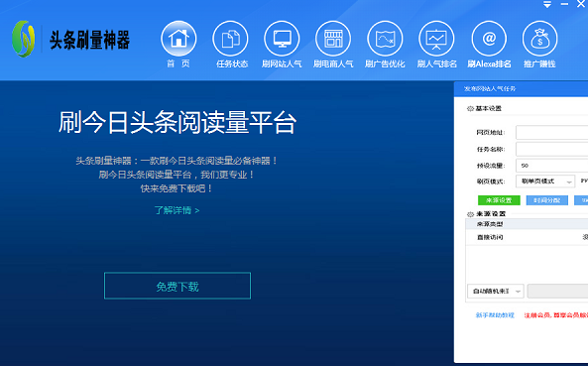Click the blue 时间分配 button

(546, 200)
